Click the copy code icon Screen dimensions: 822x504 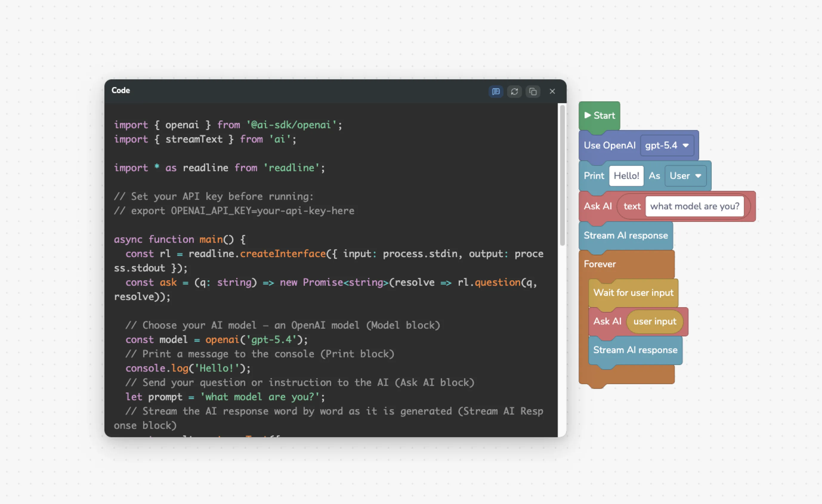click(533, 91)
